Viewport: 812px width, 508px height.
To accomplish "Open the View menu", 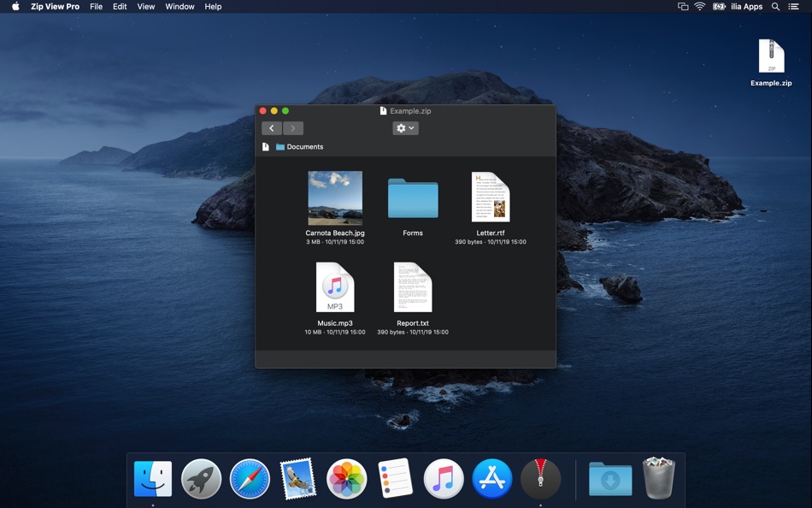I will [x=146, y=7].
